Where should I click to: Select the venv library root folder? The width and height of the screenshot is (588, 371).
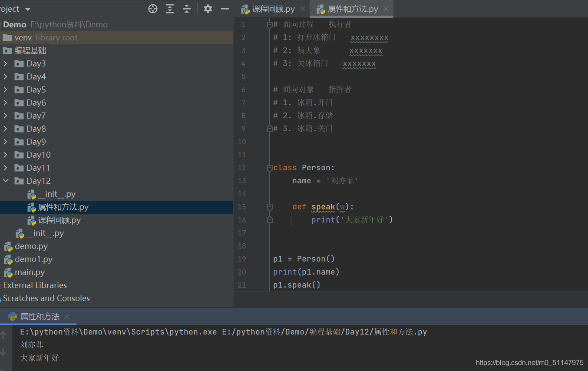coord(116,38)
